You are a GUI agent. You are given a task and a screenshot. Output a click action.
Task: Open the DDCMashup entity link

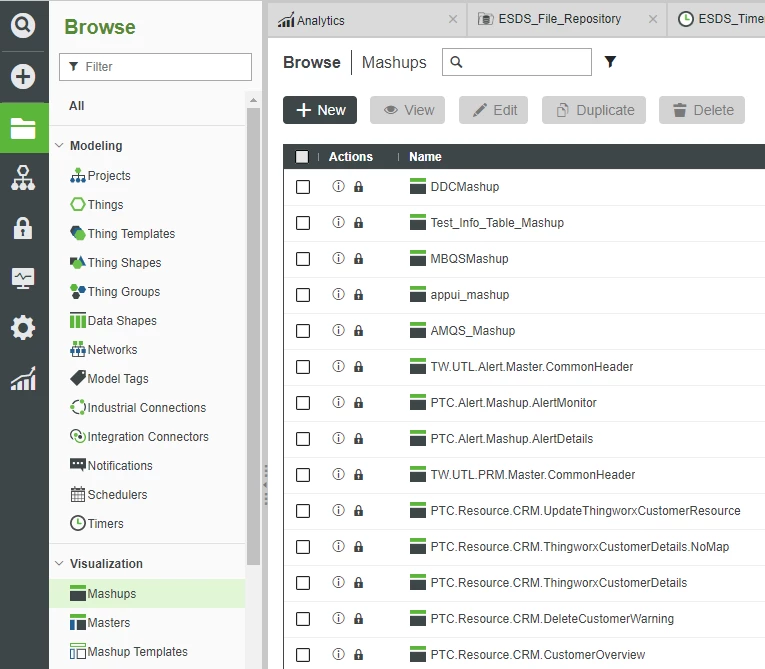coord(464,187)
